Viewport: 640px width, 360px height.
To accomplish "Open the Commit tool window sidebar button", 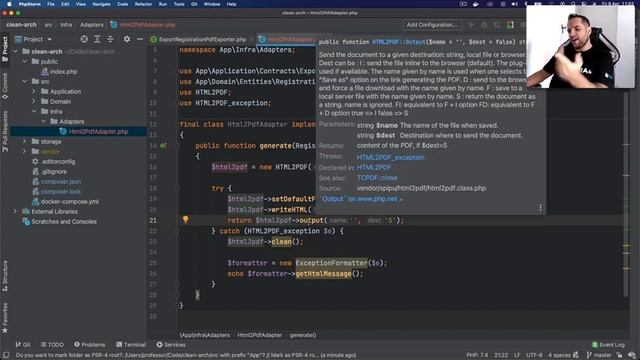I will point(5,86).
